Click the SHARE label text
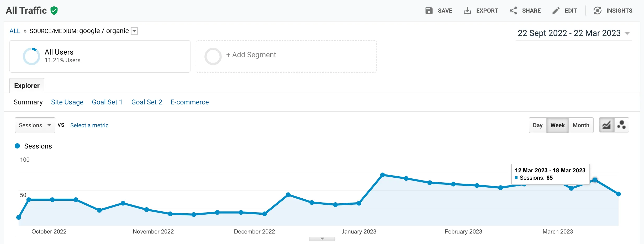Viewport: 644px width, 244px height. [x=531, y=11]
